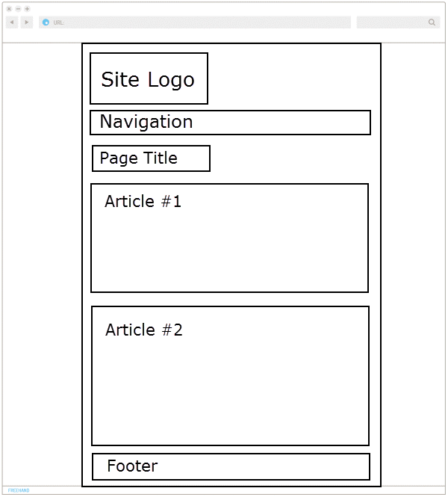
Task: Click the window maximize plus icon
Action: click(x=27, y=9)
